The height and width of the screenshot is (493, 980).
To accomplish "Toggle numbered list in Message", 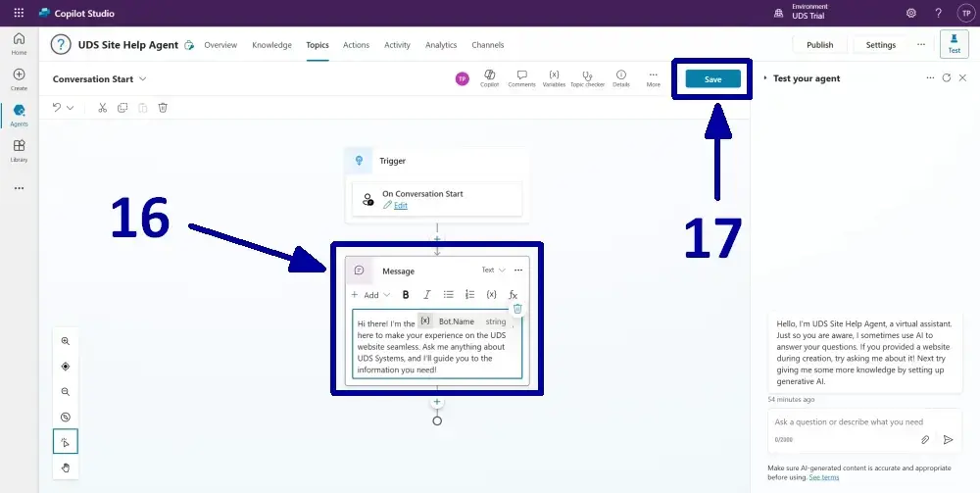I will (470, 295).
